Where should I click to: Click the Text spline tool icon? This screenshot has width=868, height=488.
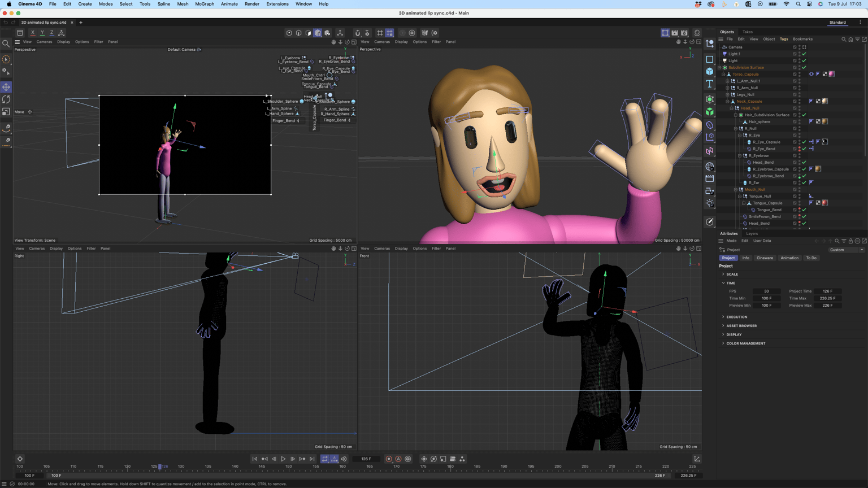pyautogui.click(x=710, y=84)
